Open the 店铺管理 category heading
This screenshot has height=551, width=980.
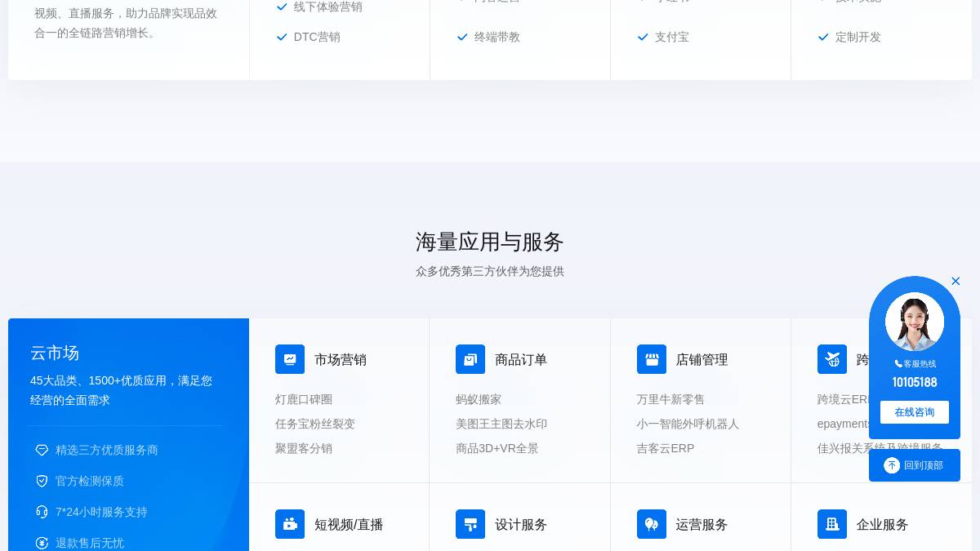702,359
